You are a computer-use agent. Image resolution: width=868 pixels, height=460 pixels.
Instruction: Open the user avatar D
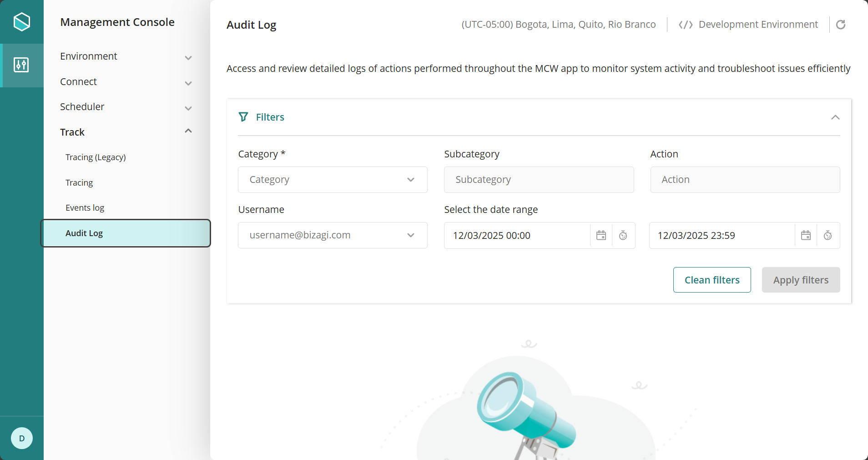click(21, 438)
